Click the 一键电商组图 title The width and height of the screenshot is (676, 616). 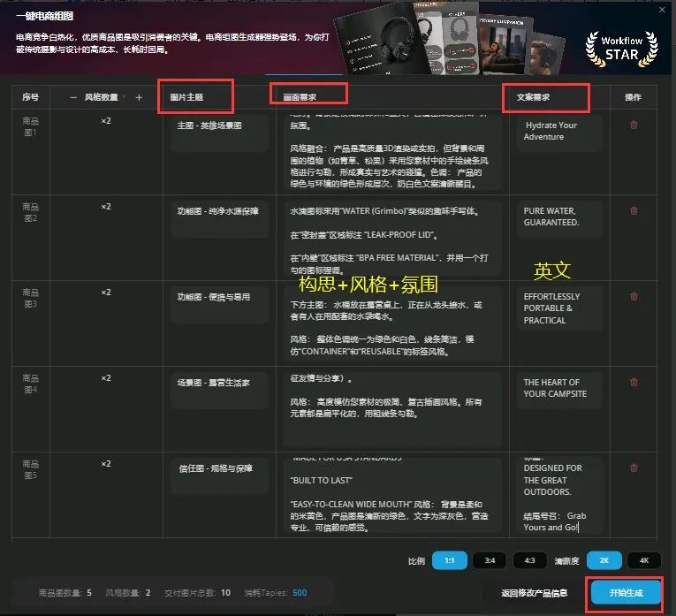[x=44, y=17]
